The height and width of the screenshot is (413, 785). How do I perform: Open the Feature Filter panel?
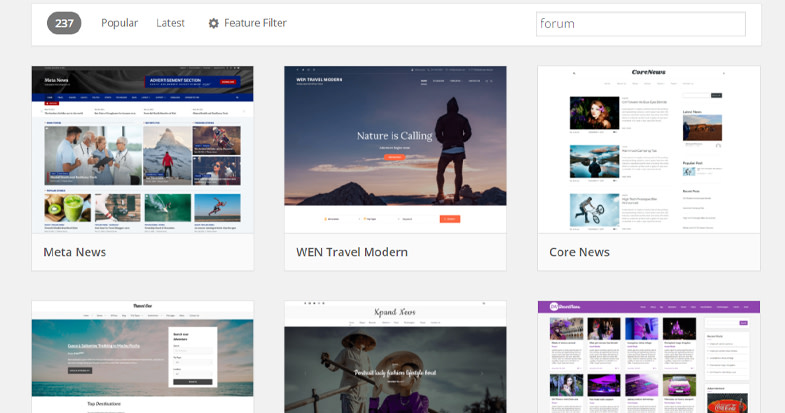pos(248,23)
